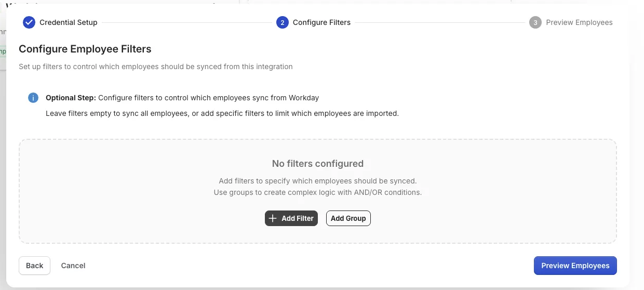Click the No filters configured message
This screenshot has width=644, height=290.
318,164
